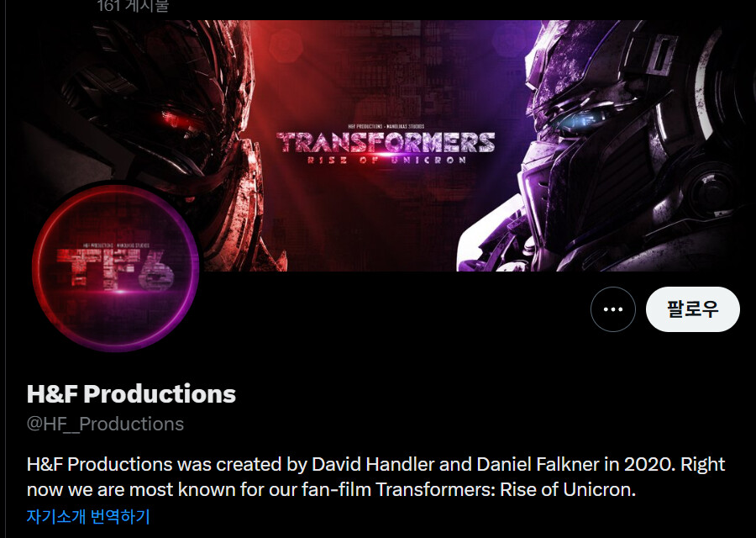Click the 자기소개 번역하기 translate bio link
Screen dimensions: 756x538
coord(88,516)
